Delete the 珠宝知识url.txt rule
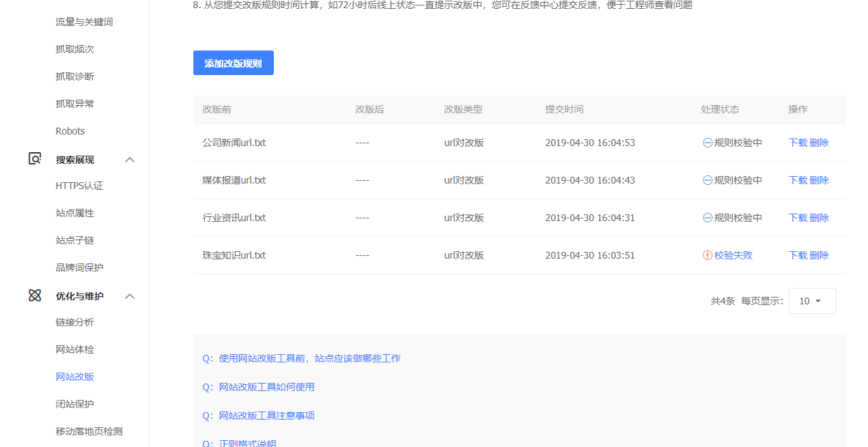868x447 pixels. [820, 255]
